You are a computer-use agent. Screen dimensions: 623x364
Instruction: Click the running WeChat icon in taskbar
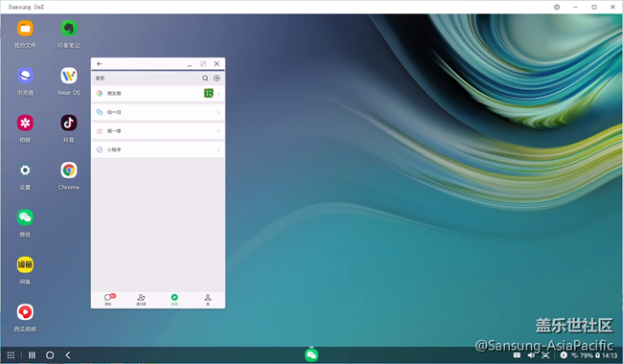coord(311,354)
